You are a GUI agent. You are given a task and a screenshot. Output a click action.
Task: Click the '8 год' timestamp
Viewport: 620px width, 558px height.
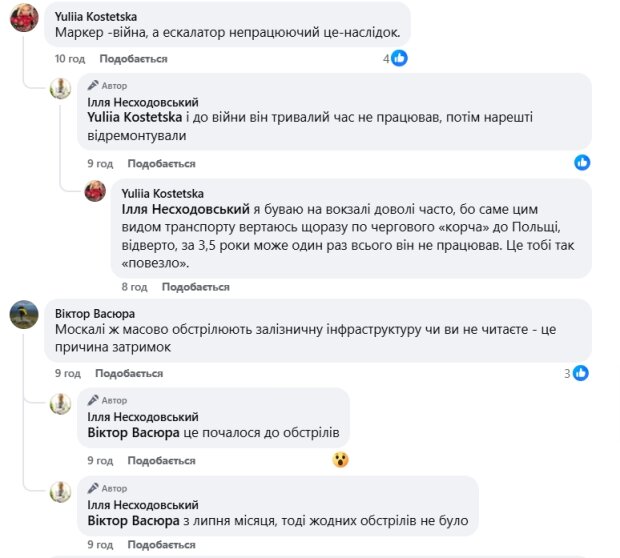(x=134, y=287)
